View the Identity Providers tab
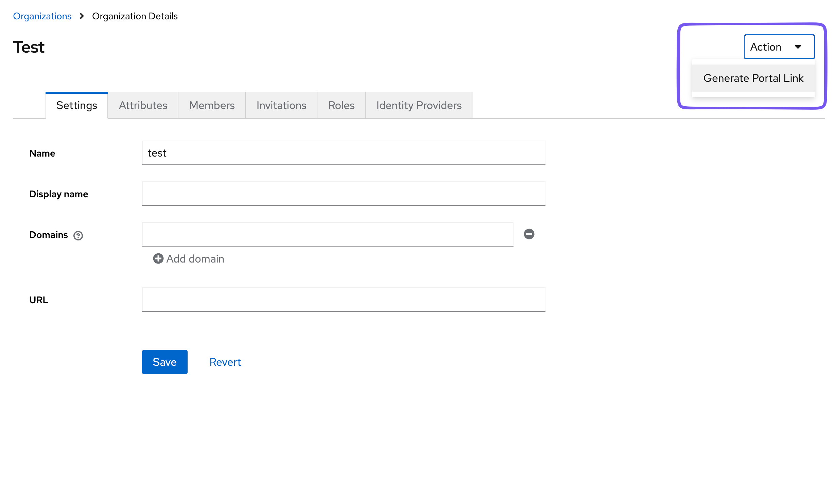This screenshot has width=834, height=504. pyautogui.click(x=418, y=105)
